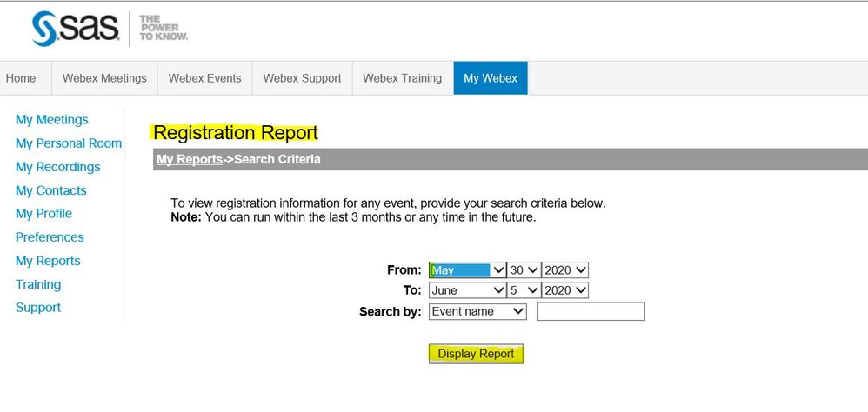The height and width of the screenshot is (412, 868).
Task: Click the My Webex tab
Action: tap(491, 78)
